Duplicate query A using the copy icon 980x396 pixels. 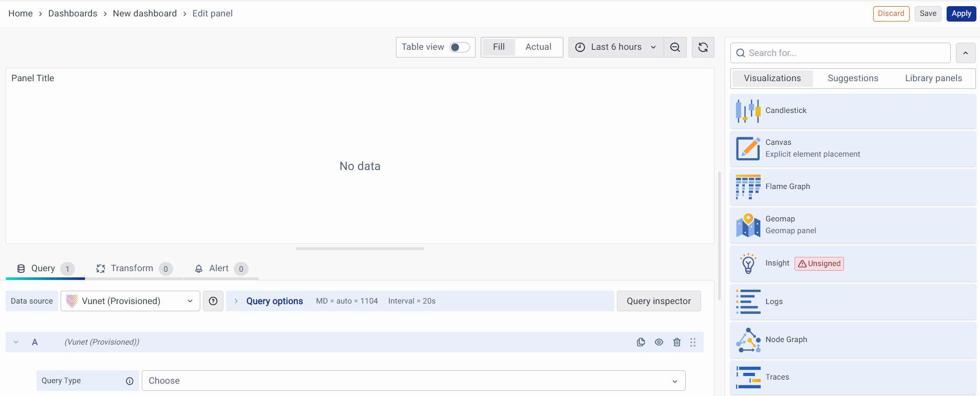point(640,342)
